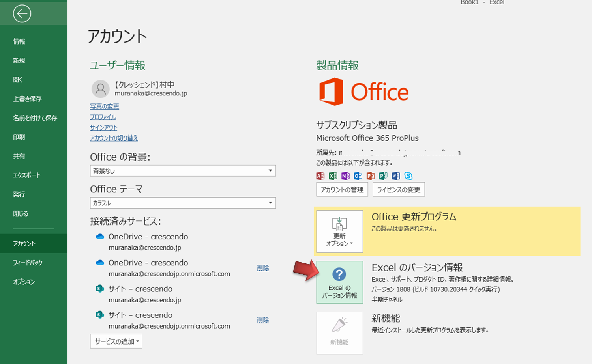Click 削除 link for OneDrive onmicrosoft.com service

point(263,268)
